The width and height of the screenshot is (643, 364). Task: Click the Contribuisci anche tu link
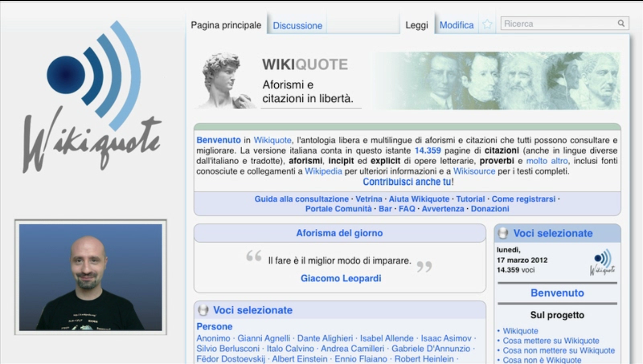(x=406, y=182)
